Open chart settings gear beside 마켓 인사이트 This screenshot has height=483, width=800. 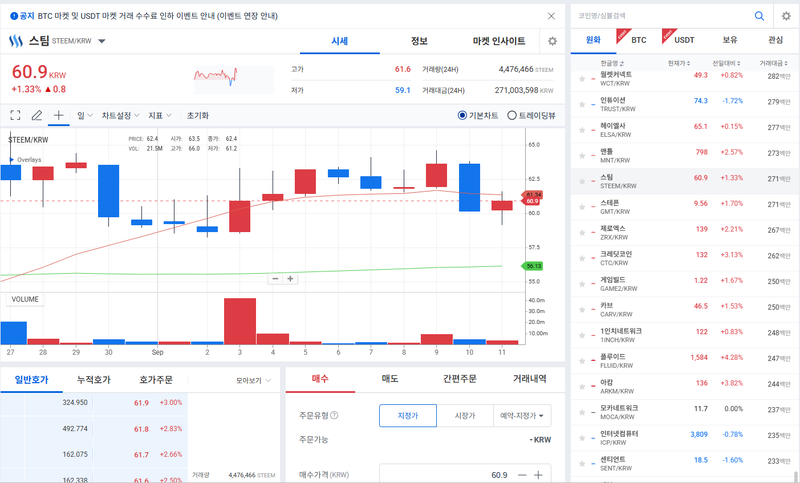pos(552,41)
